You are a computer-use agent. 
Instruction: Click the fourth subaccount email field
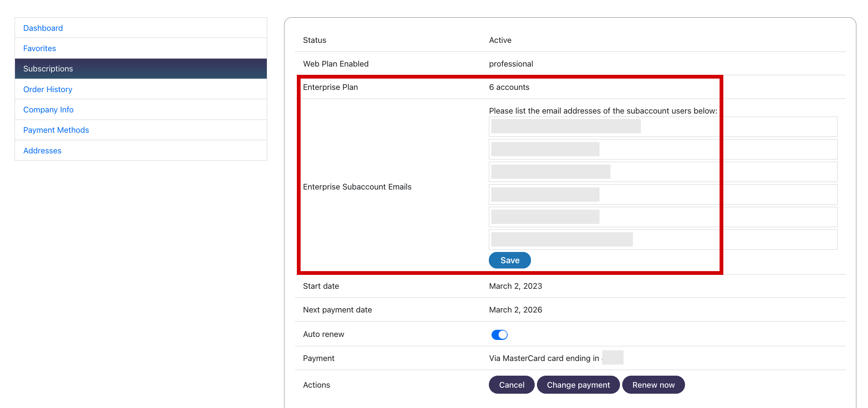tap(663, 194)
